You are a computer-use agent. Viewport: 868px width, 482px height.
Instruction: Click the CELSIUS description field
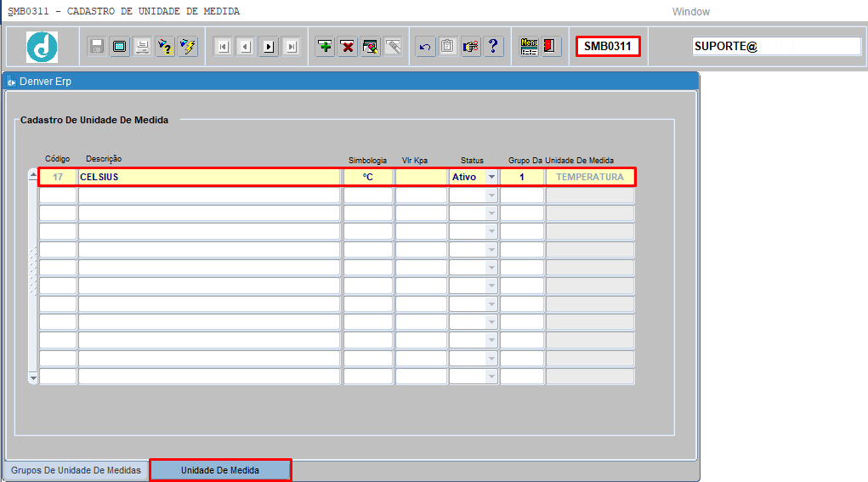[x=209, y=177]
